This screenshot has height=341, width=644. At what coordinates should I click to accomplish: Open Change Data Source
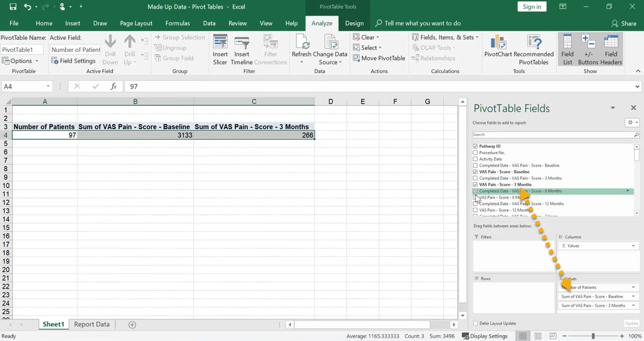click(x=330, y=50)
